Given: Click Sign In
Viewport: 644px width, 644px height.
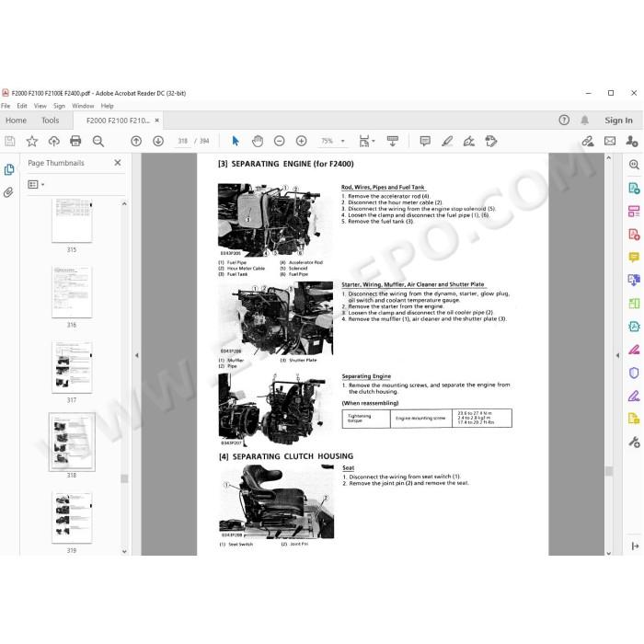Looking at the screenshot, I should pos(618,120).
